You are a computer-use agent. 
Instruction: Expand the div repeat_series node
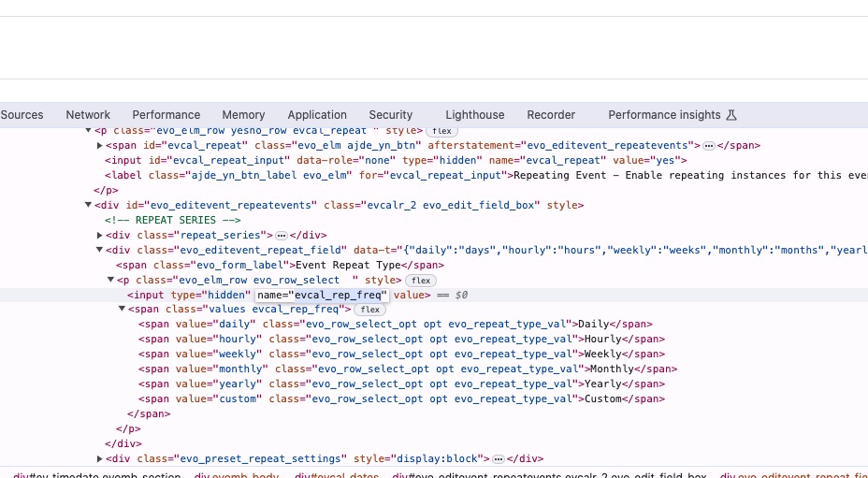100,235
